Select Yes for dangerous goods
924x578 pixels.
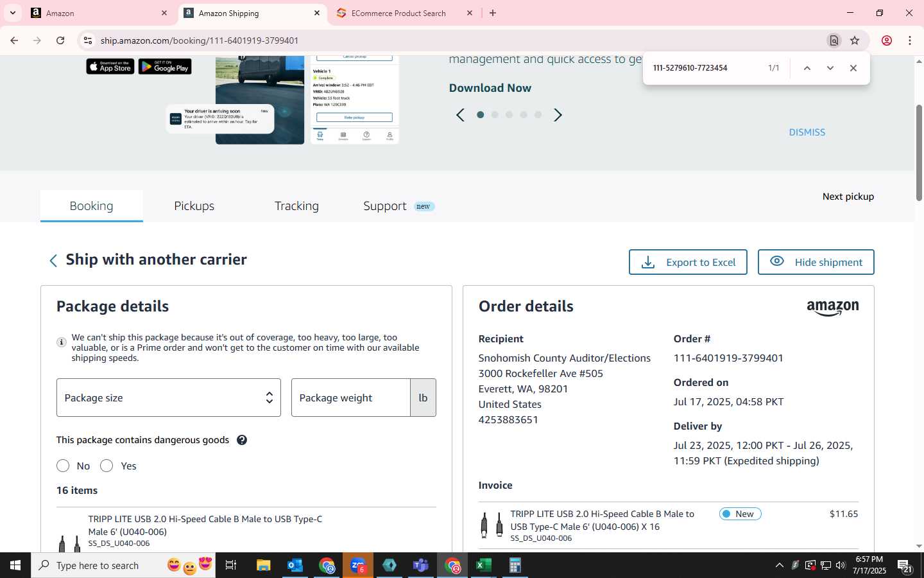point(107,466)
